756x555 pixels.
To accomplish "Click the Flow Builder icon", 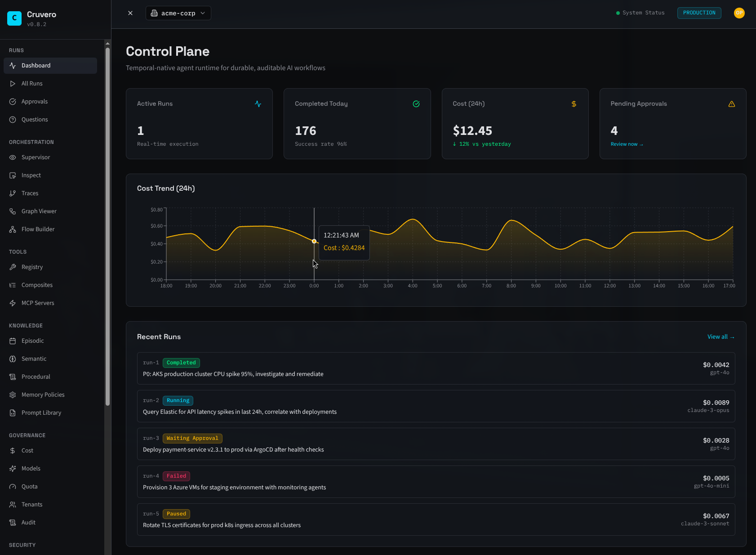I will coord(13,229).
